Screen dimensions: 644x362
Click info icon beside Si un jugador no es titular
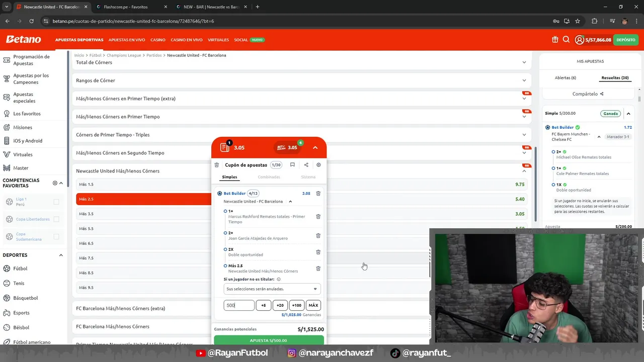(x=279, y=279)
